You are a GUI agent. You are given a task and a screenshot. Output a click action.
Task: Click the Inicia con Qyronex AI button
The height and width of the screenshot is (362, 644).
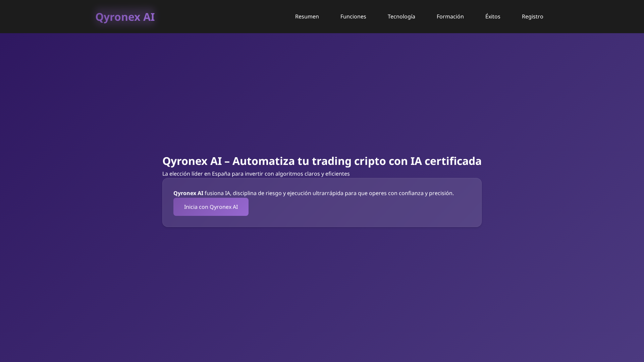[x=211, y=207]
